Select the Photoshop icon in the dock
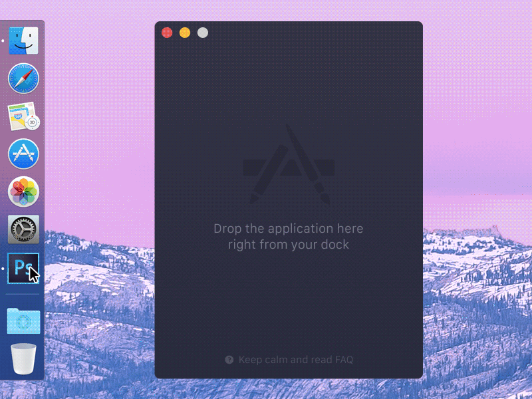 (23, 269)
